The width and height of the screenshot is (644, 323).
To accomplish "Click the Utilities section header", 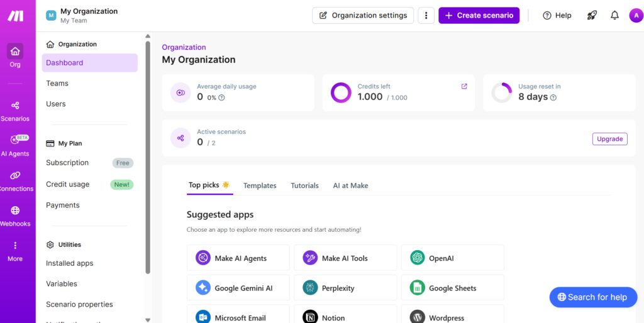I will (x=64, y=244).
